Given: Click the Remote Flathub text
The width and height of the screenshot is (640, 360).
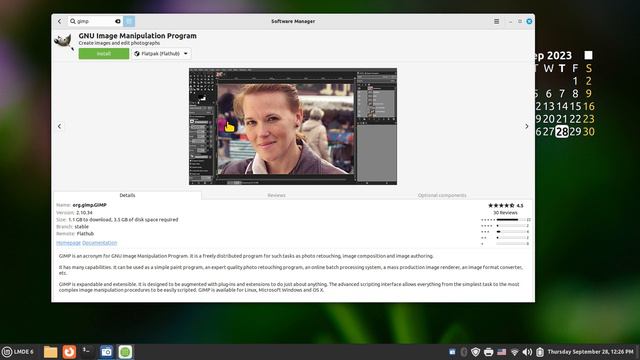Looking at the screenshot, I should (75, 233).
